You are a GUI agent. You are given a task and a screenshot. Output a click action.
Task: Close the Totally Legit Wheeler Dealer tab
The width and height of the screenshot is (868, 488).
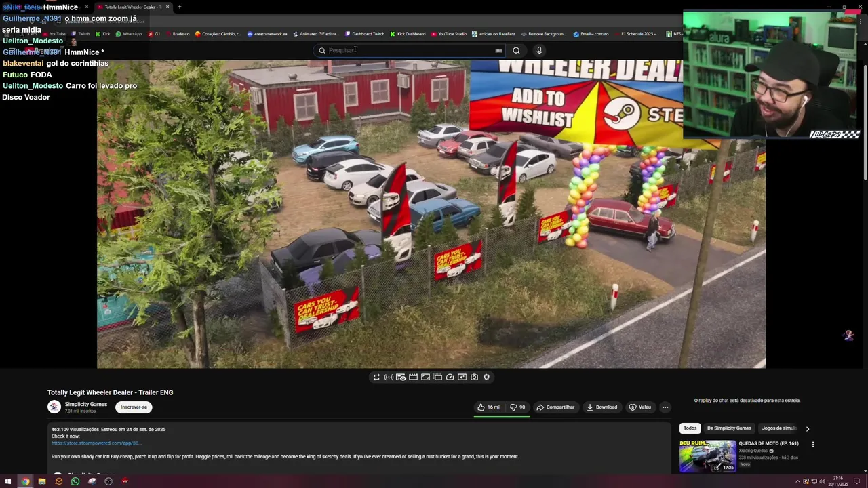coord(167,7)
